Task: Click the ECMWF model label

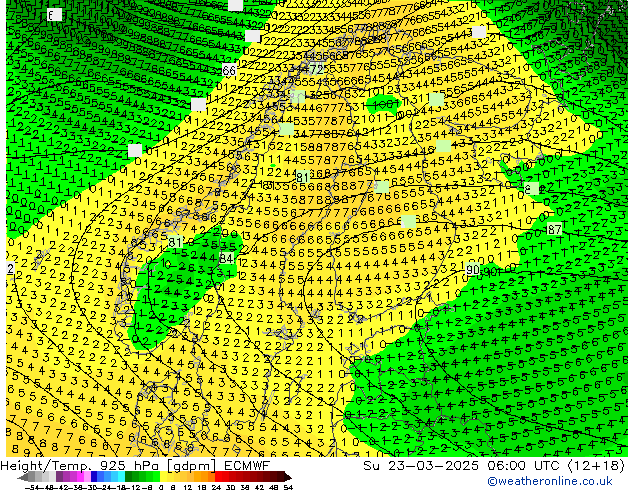Action: pos(246,466)
